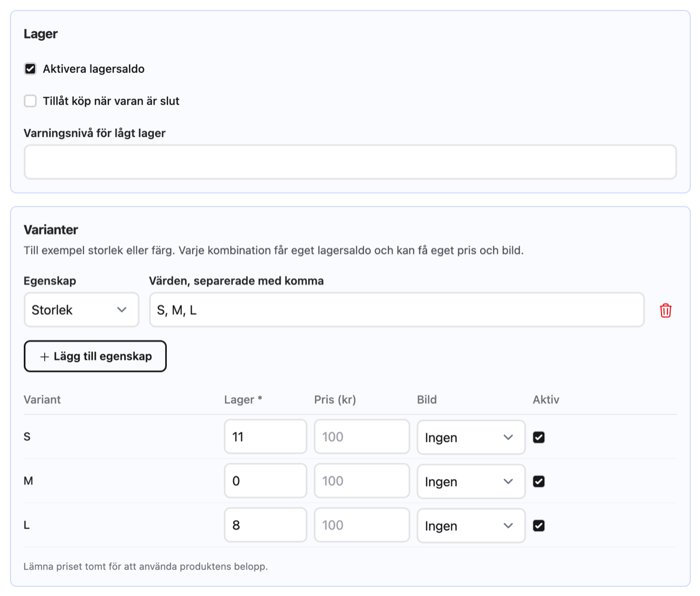Open Bild dropdown for variant L
Image resolution: width=700 pixels, height=596 pixels.
tap(471, 525)
